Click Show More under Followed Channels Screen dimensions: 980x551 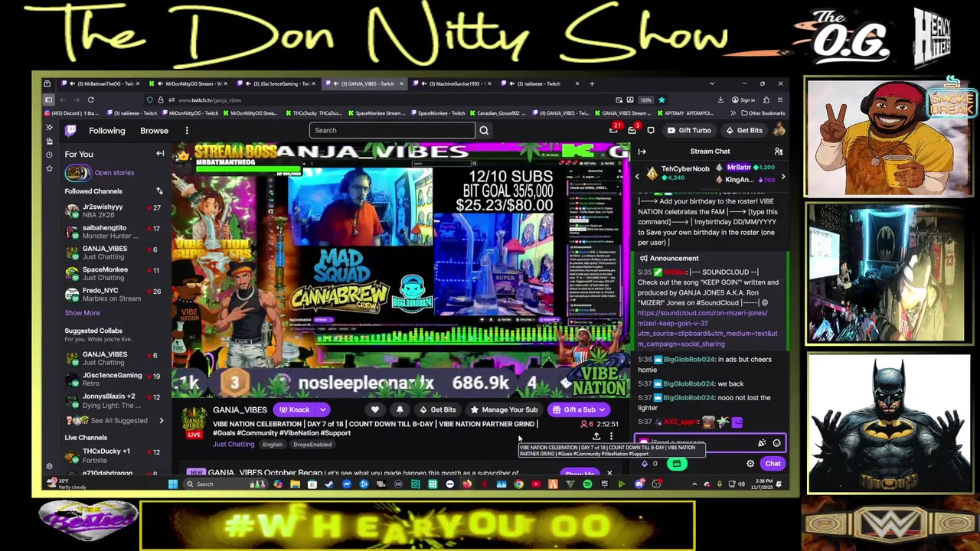pos(82,313)
